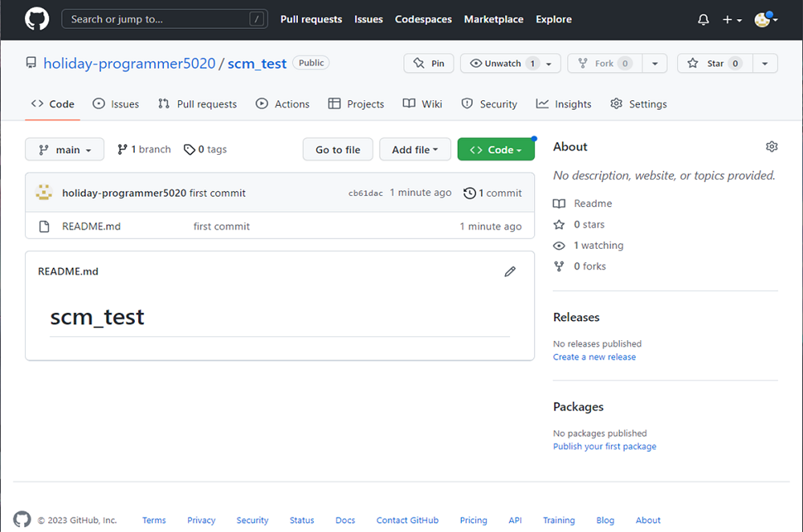
Task: Open the footer Pricing link
Action: point(473,520)
